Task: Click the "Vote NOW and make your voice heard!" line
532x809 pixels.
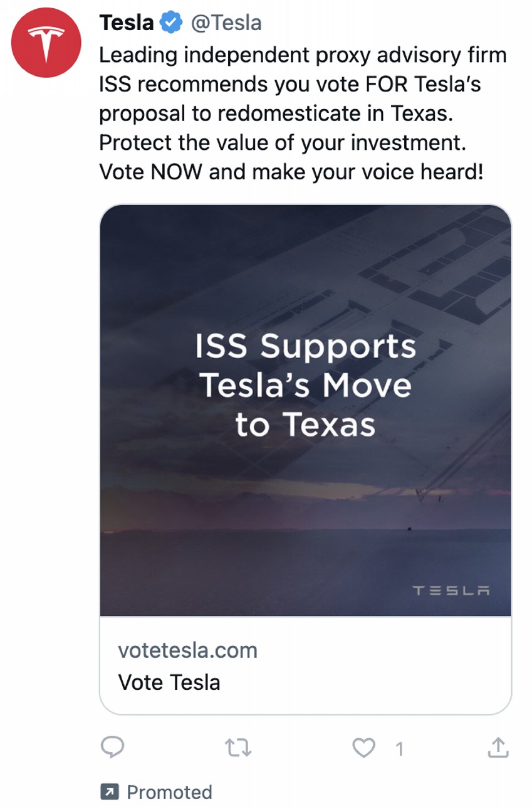Action: click(291, 171)
